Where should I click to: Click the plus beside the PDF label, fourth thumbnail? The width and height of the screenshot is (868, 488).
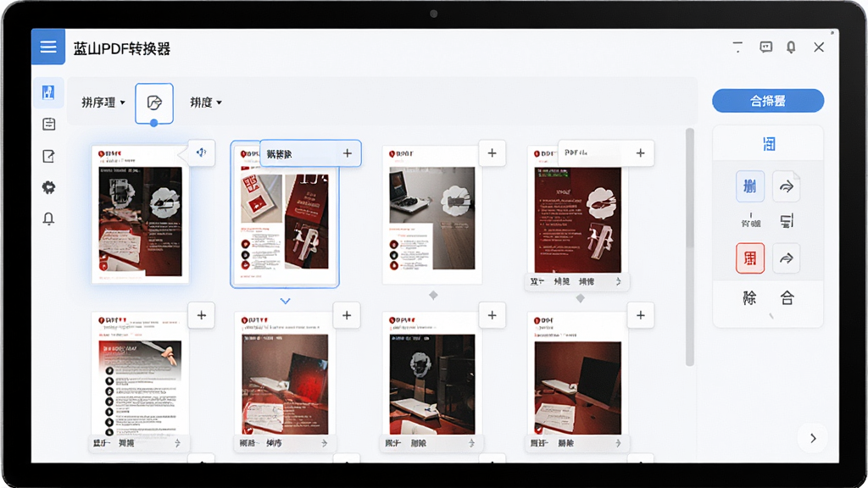coord(641,153)
